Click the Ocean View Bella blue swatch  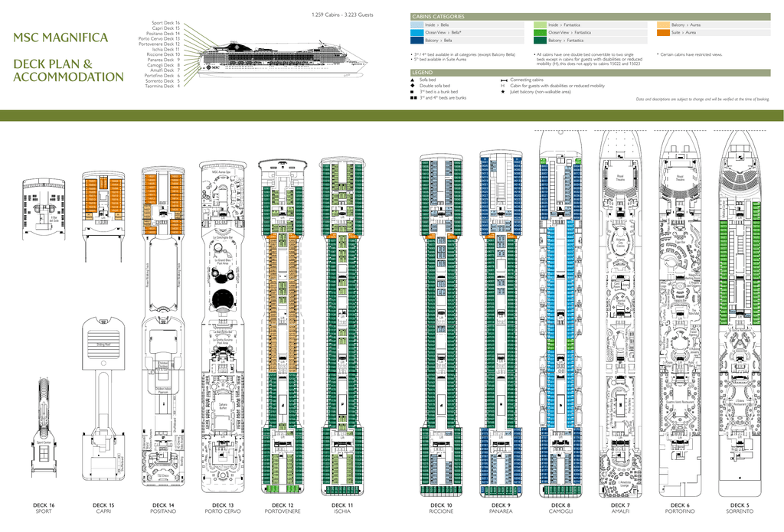click(x=417, y=32)
